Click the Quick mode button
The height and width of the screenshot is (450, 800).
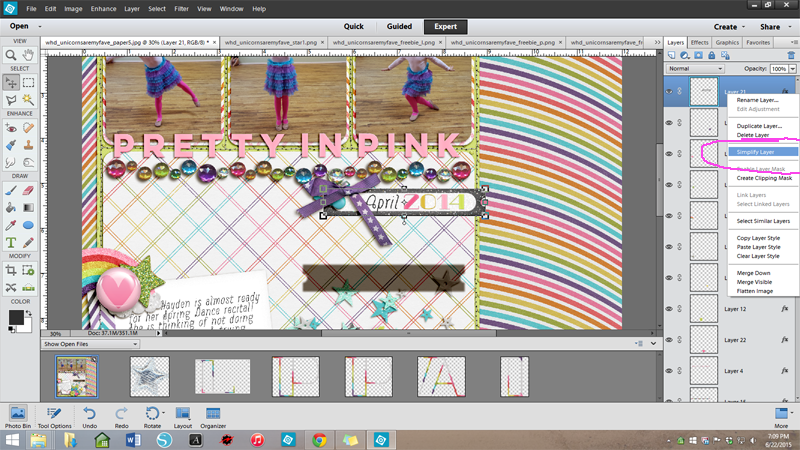point(353,27)
